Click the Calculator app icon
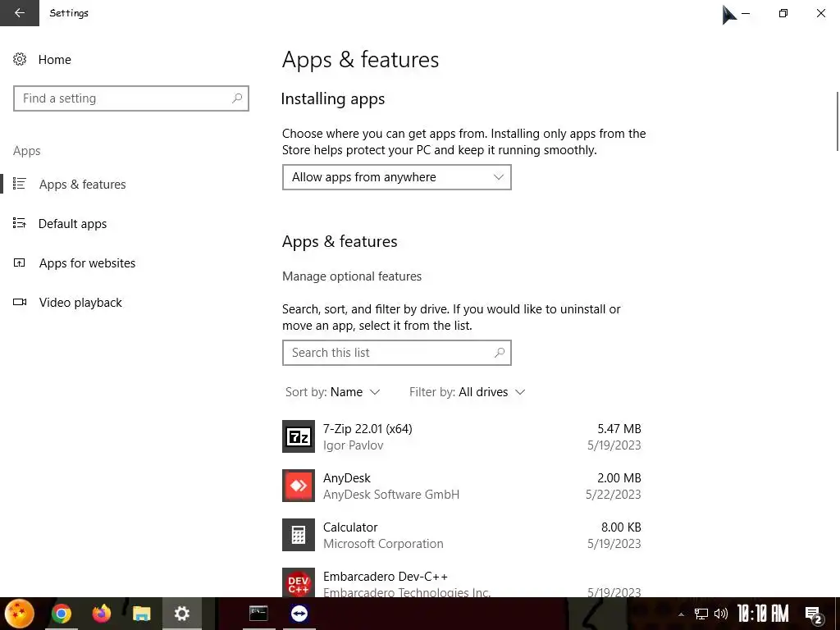 (299, 535)
